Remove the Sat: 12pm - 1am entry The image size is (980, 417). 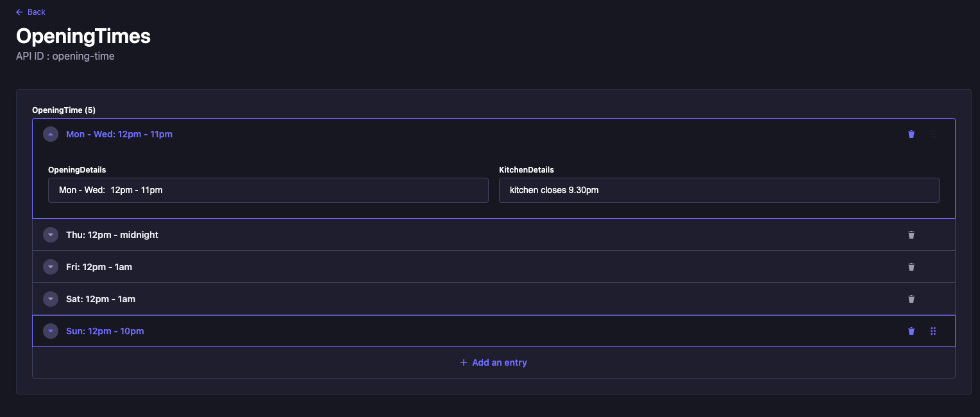[x=911, y=299]
